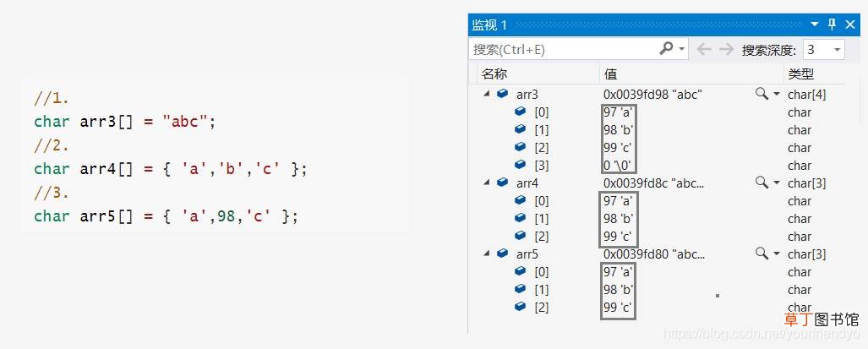Click the cube icon of arr5 element [0]

520,270
